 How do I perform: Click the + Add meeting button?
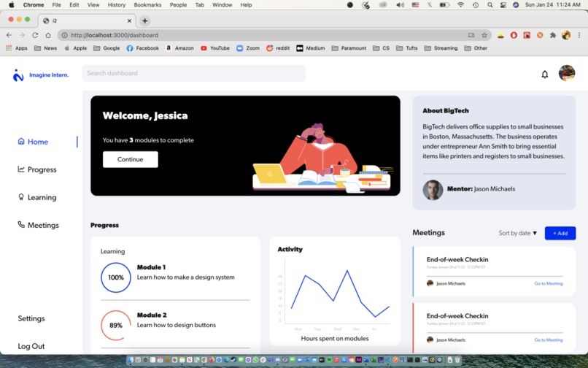tap(560, 233)
